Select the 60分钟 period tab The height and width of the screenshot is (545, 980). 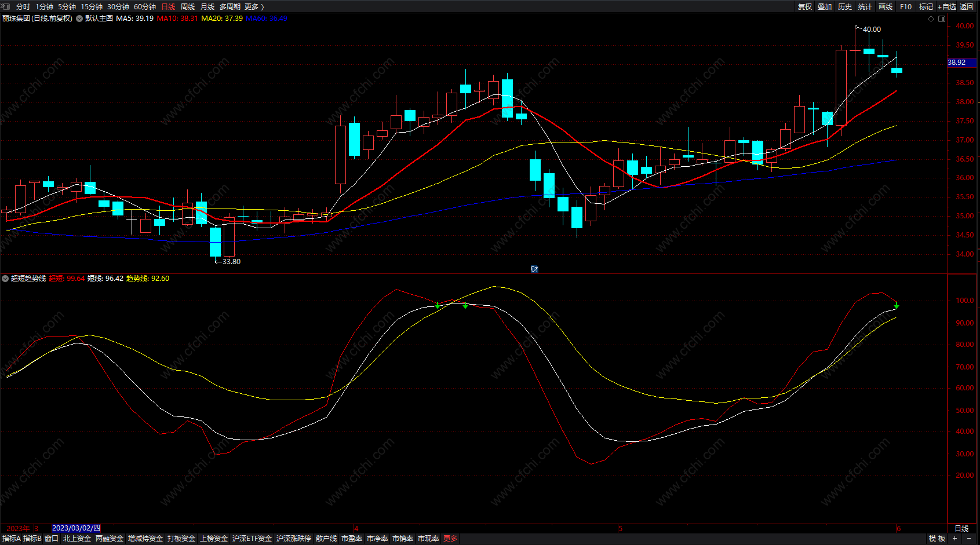[x=145, y=7]
